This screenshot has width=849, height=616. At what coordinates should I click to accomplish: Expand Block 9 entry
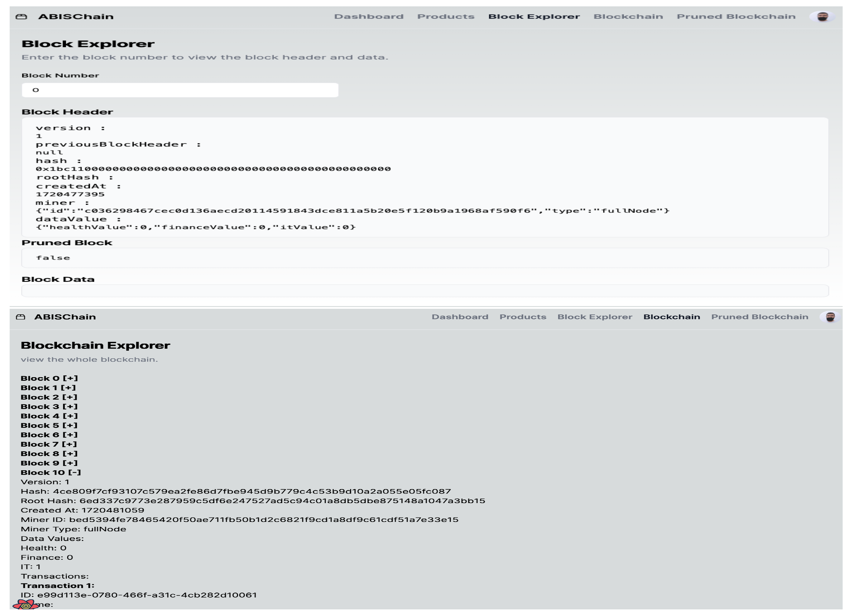49,463
